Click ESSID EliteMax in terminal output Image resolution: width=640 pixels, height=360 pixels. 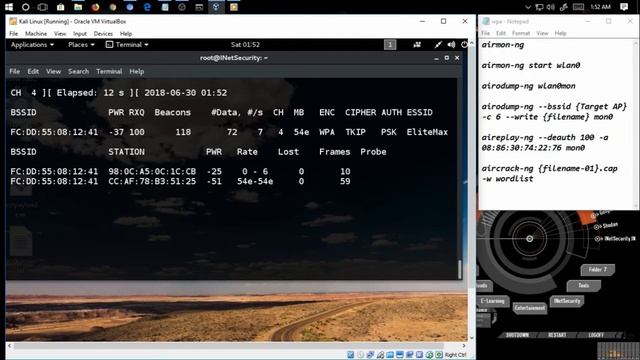pyautogui.click(x=427, y=132)
